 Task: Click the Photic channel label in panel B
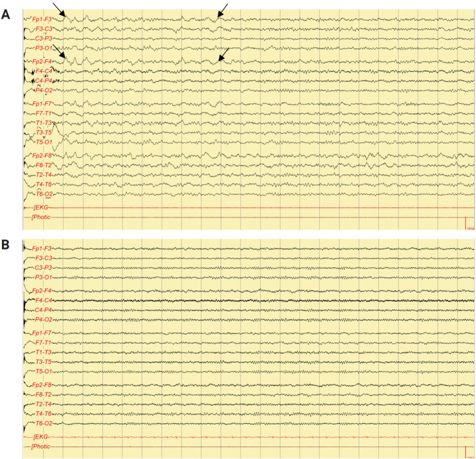(41, 446)
